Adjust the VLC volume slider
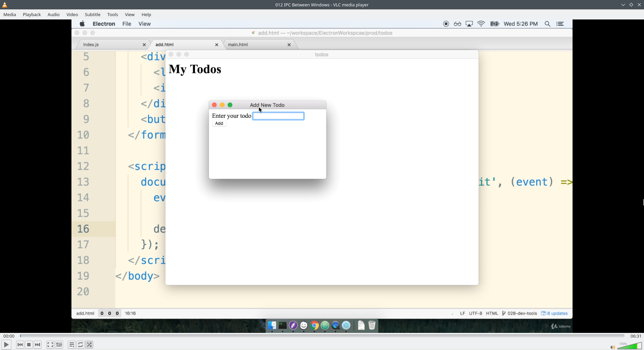Viewport: 644px width, 350px height. pyautogui.click(x=630, y=346)
